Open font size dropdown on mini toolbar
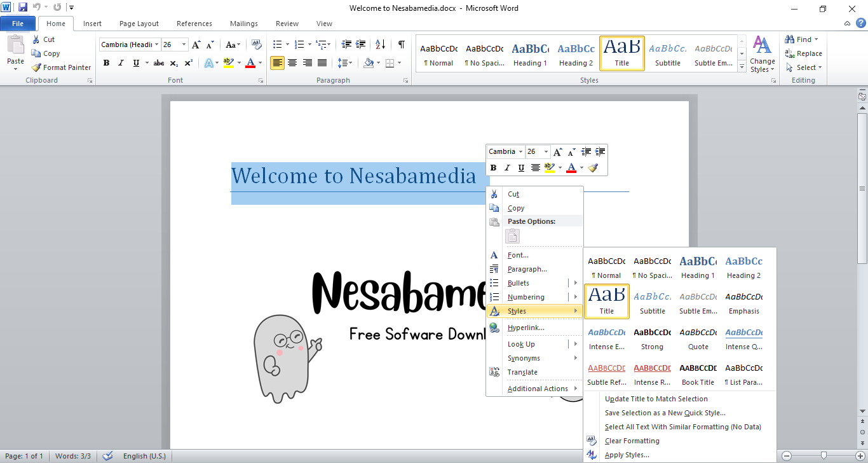The height and width of the screenshot is (463, 868). coord(546,152)
